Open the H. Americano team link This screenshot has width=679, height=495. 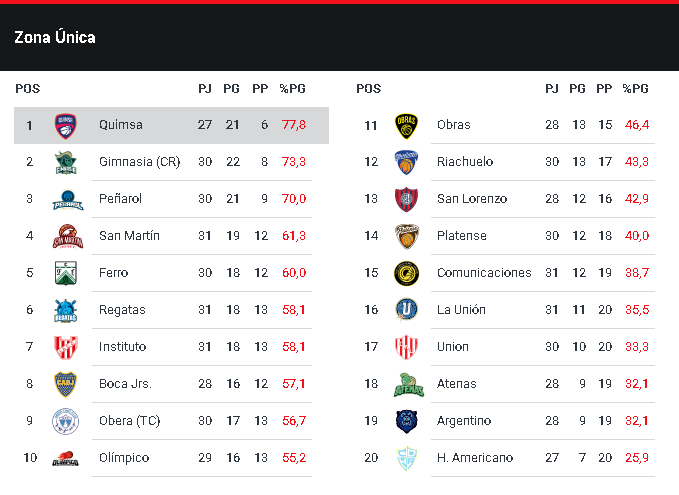tap(474, 458)
